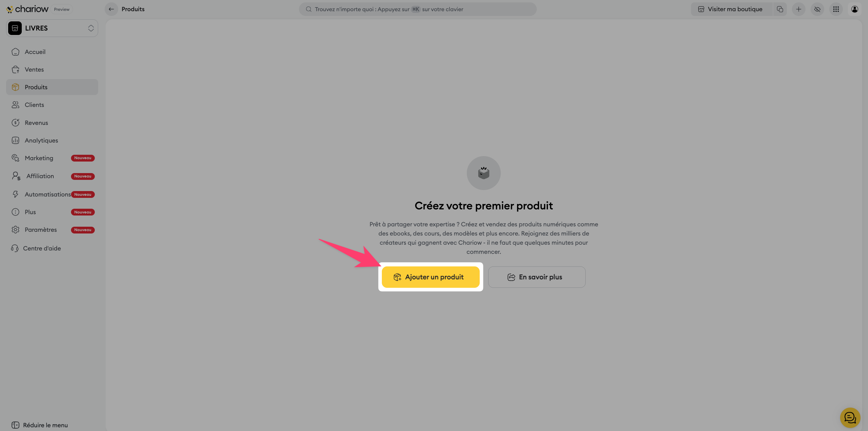Click the copy store link icon

[x=780, y=9]
